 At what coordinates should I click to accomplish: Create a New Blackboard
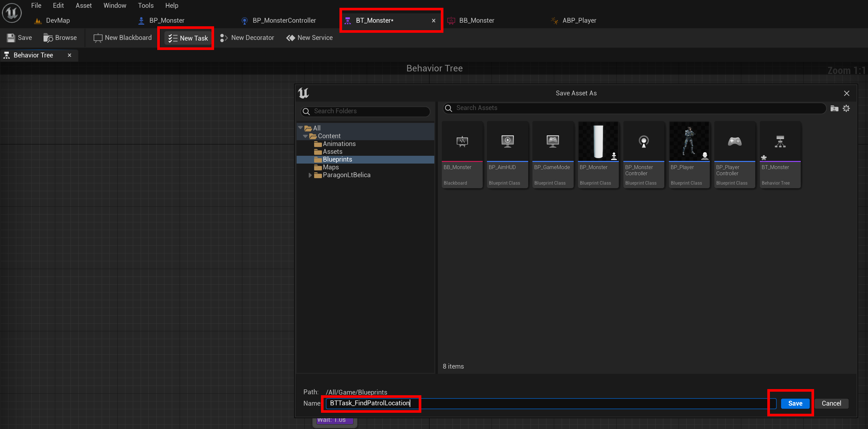click(123, 38)
